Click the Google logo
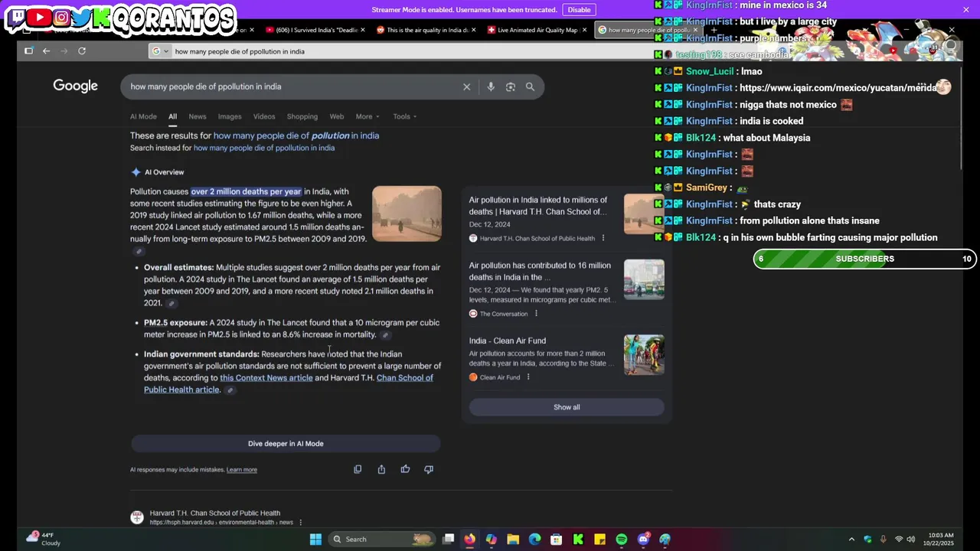Viewport: 980px width, 551px height. (x=75, y=86)
